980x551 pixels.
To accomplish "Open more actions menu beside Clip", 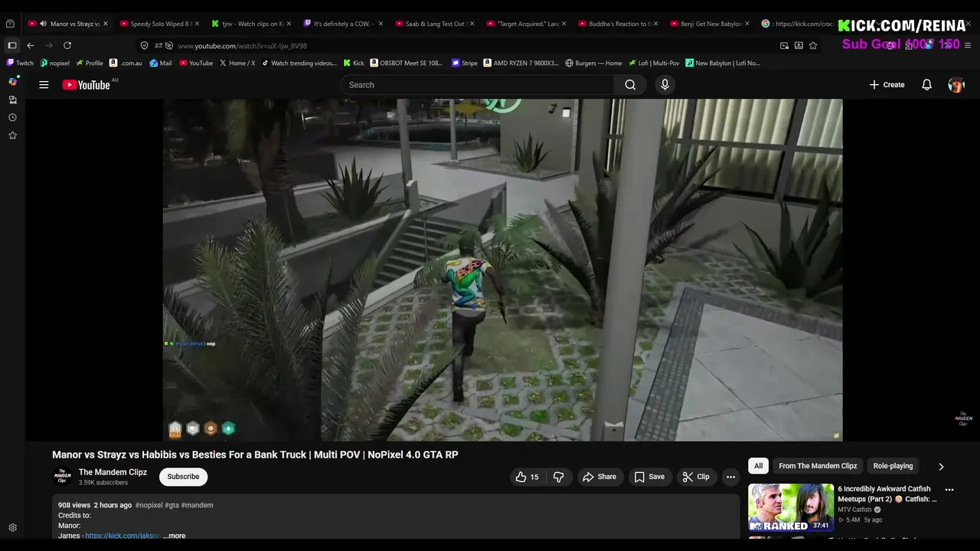I will [x=730, y=477].
